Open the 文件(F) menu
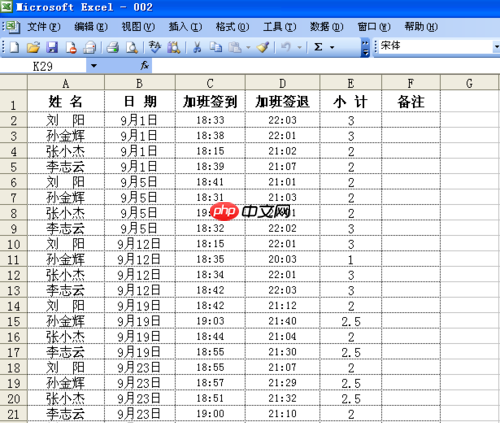The width and height of the screenshot is (501, 423). (44, 27)
